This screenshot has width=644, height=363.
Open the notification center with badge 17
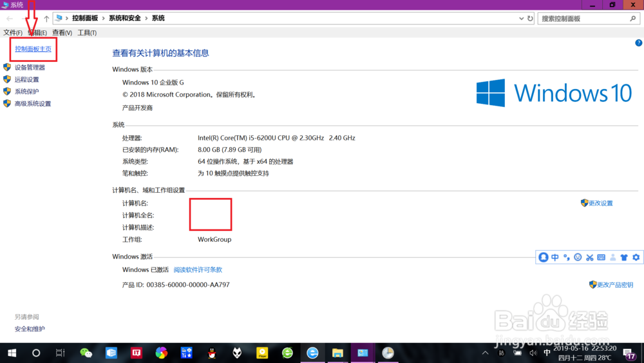coord(629,353)
